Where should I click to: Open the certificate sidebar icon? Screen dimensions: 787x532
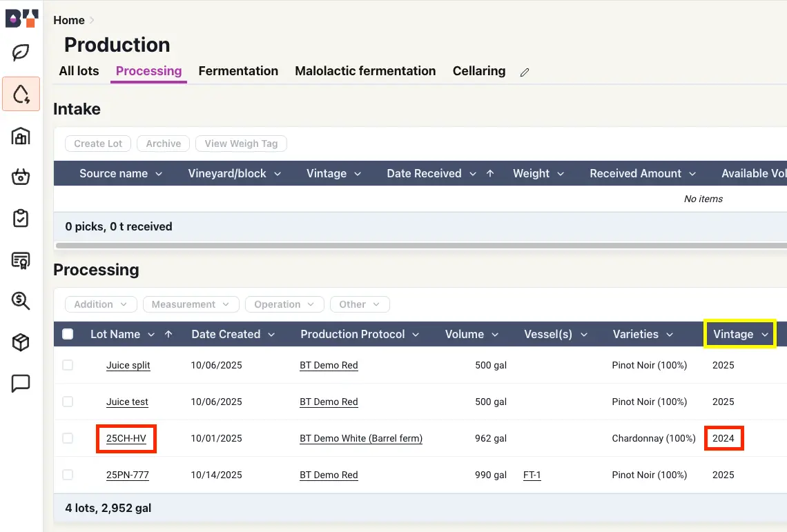point(21,259)
